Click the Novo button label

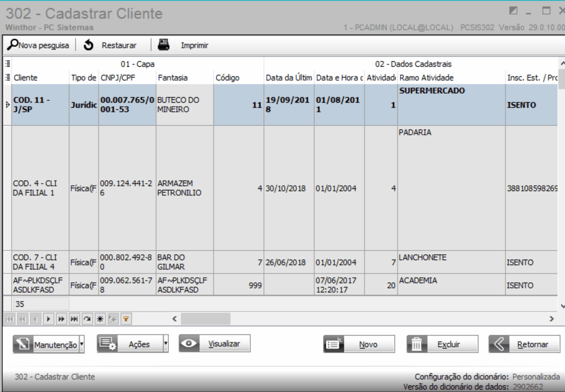pyautogui.click(x=368, y=345)
